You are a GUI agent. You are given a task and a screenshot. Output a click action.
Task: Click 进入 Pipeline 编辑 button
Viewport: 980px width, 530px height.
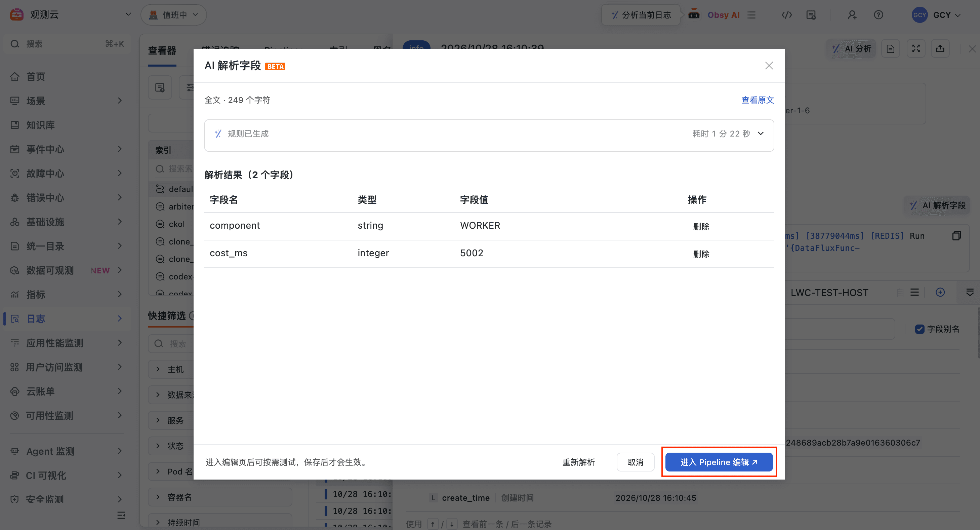[x=719, y=462]
